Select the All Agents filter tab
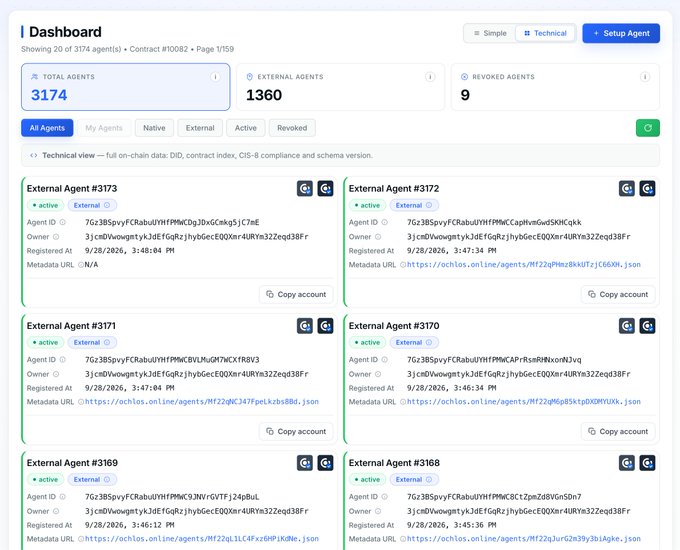 (x=47, y=128)
